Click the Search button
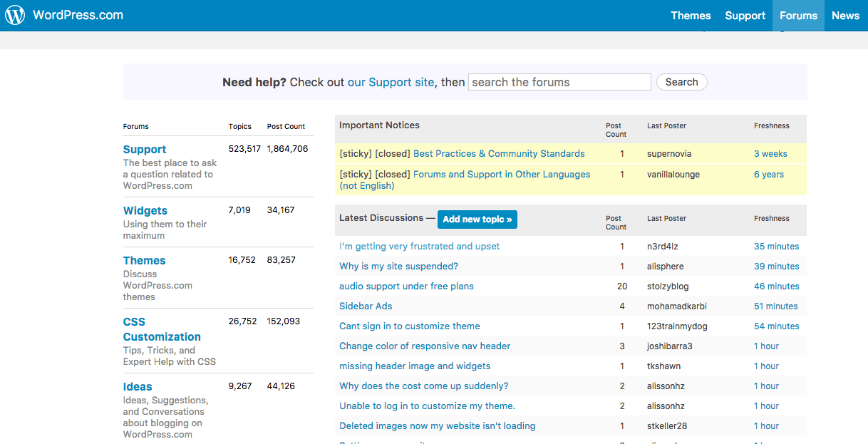The height and width of the screenshot is (444, 868). (681, 82)
